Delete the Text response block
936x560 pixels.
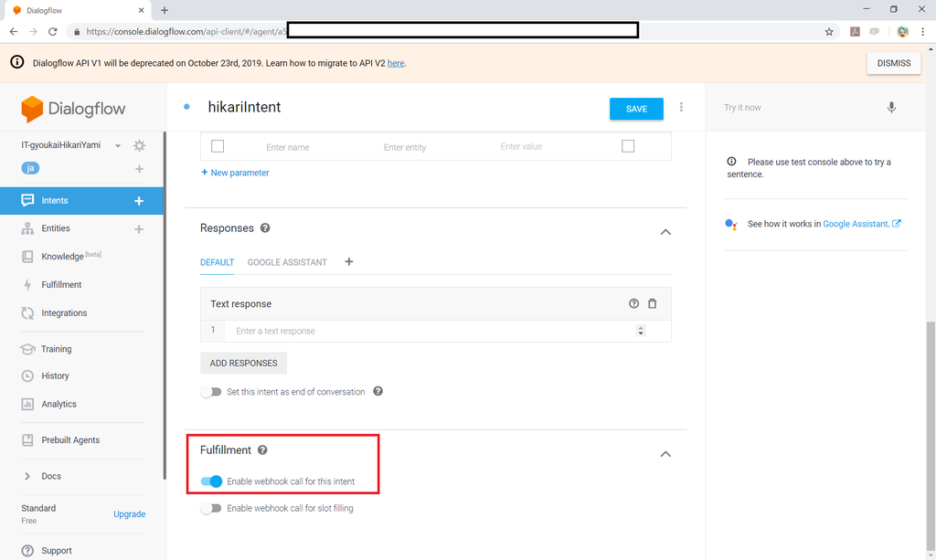point(653,303)
